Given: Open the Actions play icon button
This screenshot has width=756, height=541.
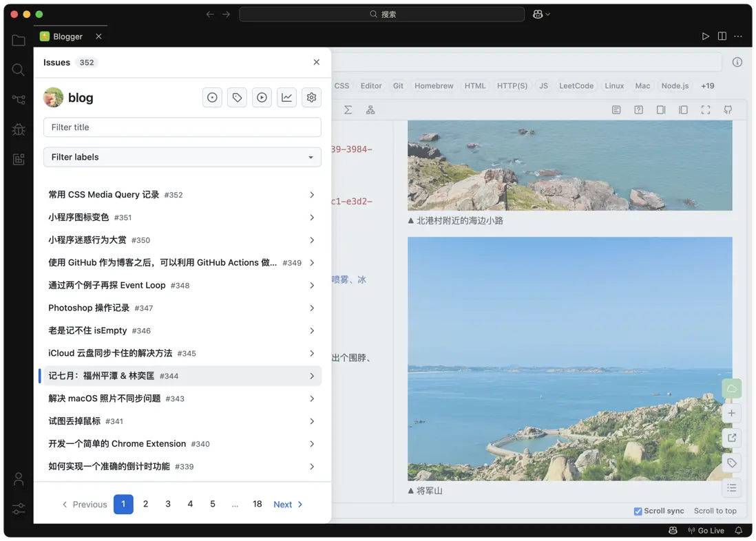Looking at the screenshot, I should click(262, 98).
